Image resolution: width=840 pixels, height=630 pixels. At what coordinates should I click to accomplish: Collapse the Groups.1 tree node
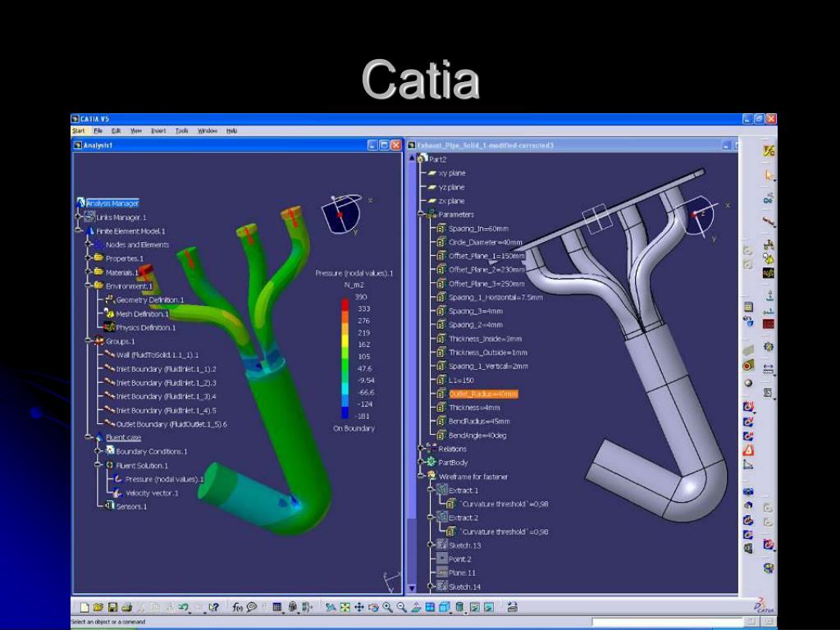(89, 341)
